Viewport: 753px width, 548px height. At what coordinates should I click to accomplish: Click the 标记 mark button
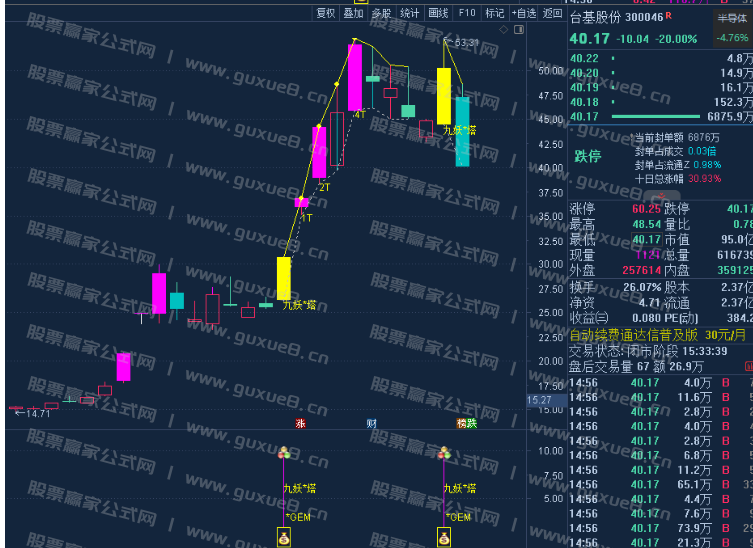coord(495,13)
